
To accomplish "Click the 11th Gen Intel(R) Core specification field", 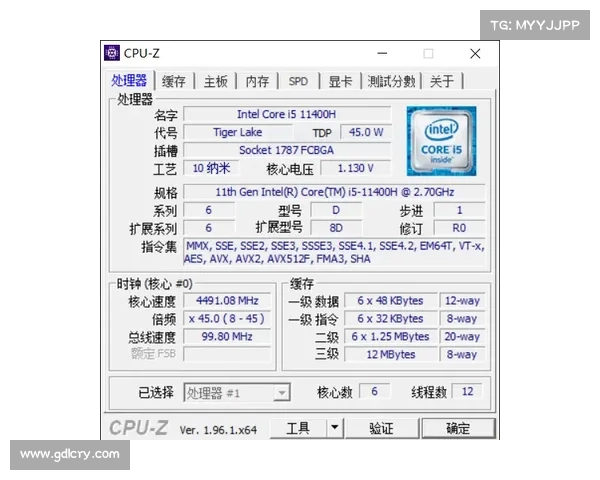I will pos(334,192).
